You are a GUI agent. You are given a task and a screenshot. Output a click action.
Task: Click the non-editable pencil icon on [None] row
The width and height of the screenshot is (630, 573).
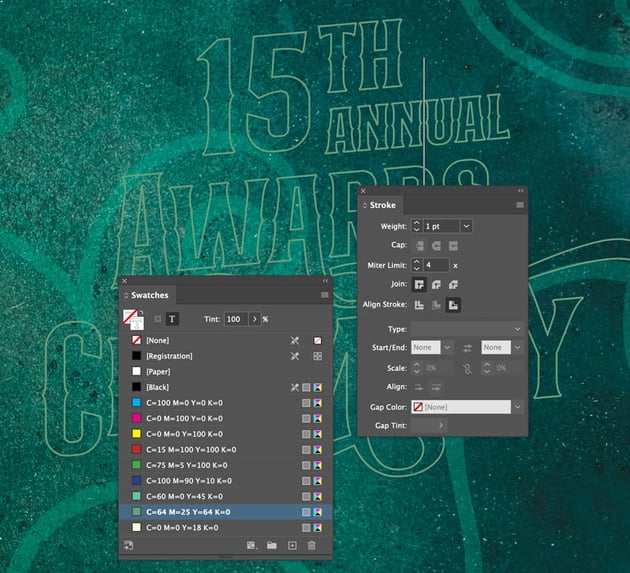(295, 340)
